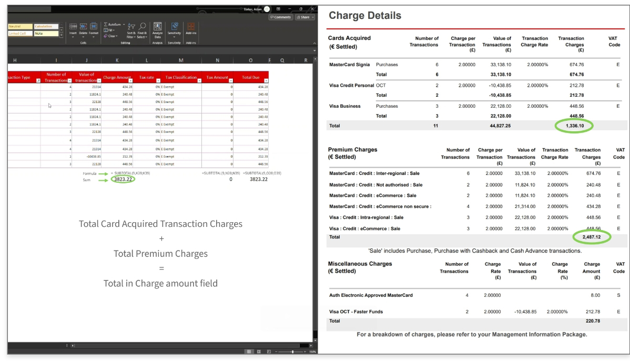Click the Share button
The height and width of the screenshot is (364, 630).
[305, 17]
